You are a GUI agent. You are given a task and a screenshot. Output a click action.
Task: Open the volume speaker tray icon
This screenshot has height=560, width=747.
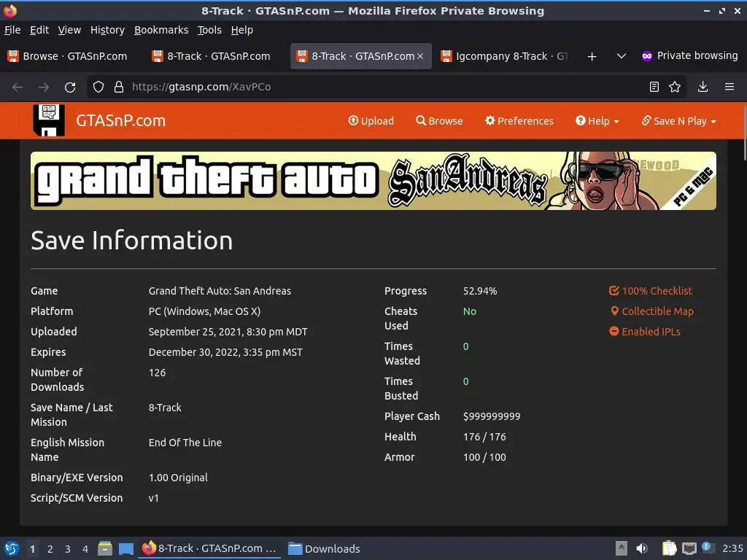coord(642,548)
